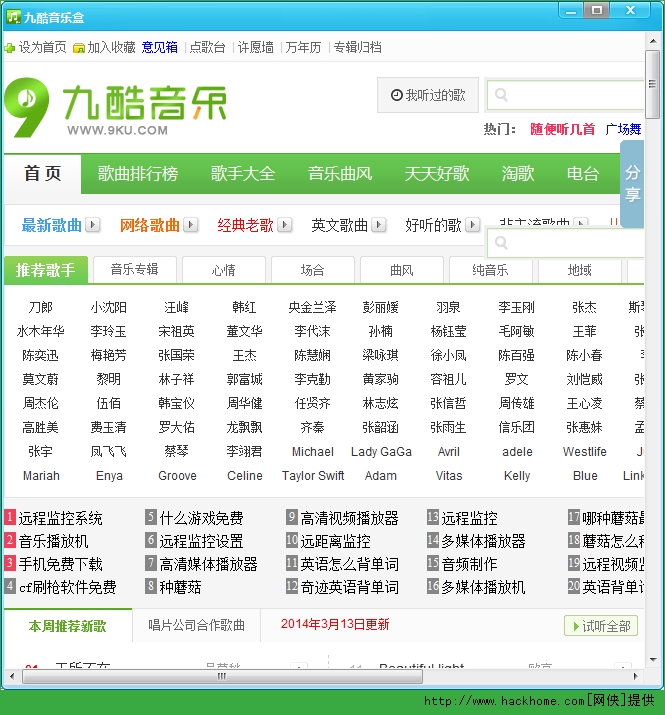665x715 pixels.
Task: Click 经典老歌 category link
Action: [x=245, y=225]
